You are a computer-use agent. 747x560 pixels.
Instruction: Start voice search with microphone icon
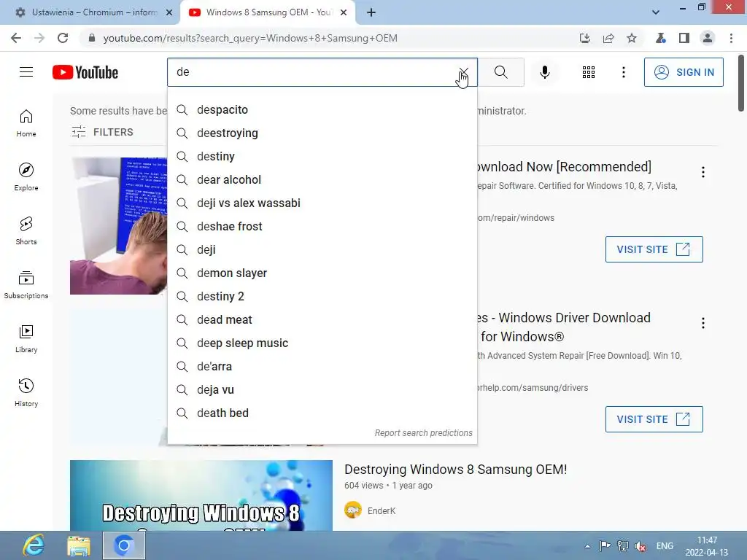click(x=544, y=72)
